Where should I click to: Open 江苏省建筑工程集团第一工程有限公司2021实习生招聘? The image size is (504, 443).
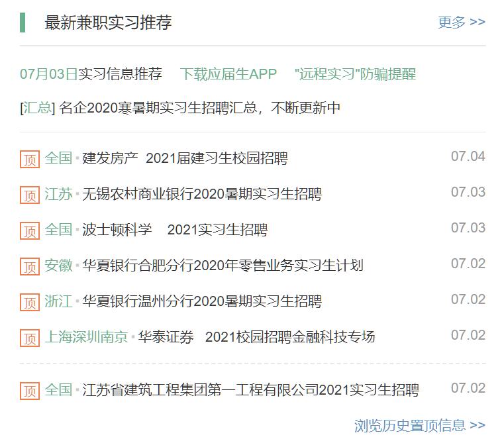pos(251,389)
